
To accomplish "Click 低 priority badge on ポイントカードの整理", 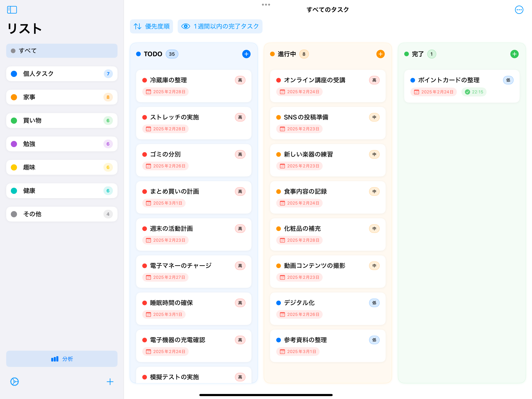I will click(x=508, y=80).
